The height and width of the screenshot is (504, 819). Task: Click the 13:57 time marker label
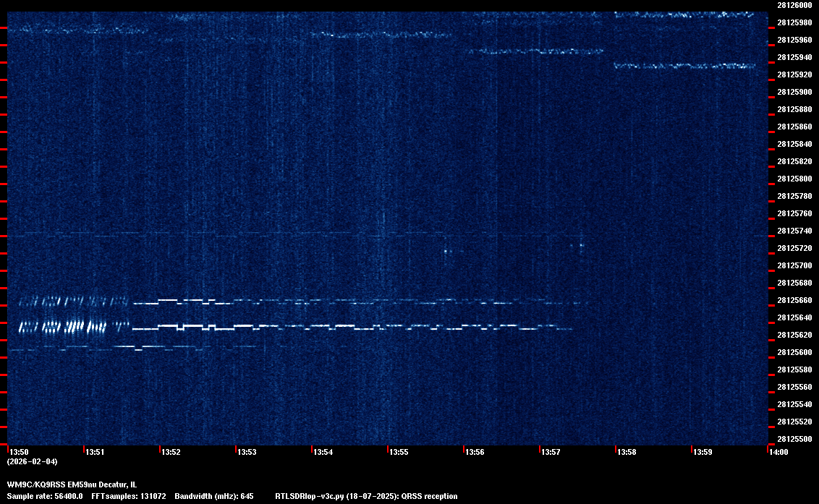(x=551, y=453)
